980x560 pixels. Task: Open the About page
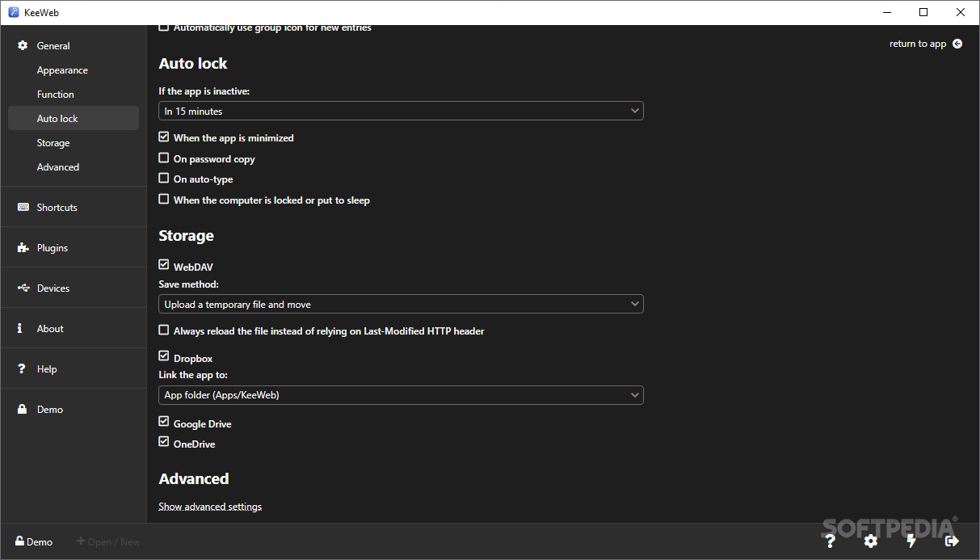(x=74, y=329)
